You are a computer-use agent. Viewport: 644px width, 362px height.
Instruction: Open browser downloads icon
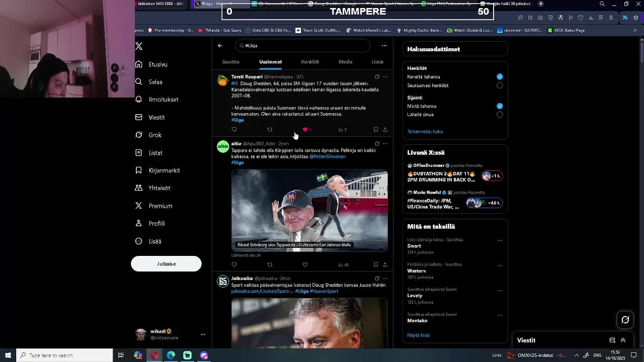tap(591, 18)
